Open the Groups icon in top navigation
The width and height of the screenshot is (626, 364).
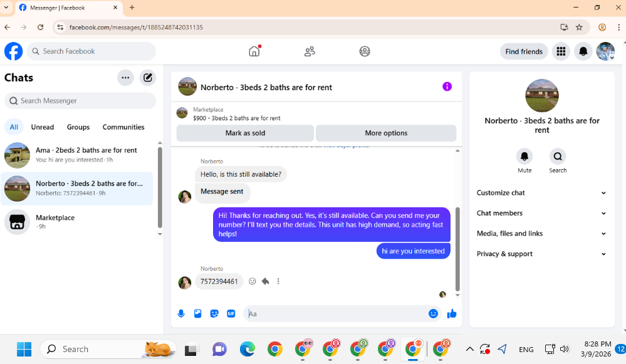(365, 51)
